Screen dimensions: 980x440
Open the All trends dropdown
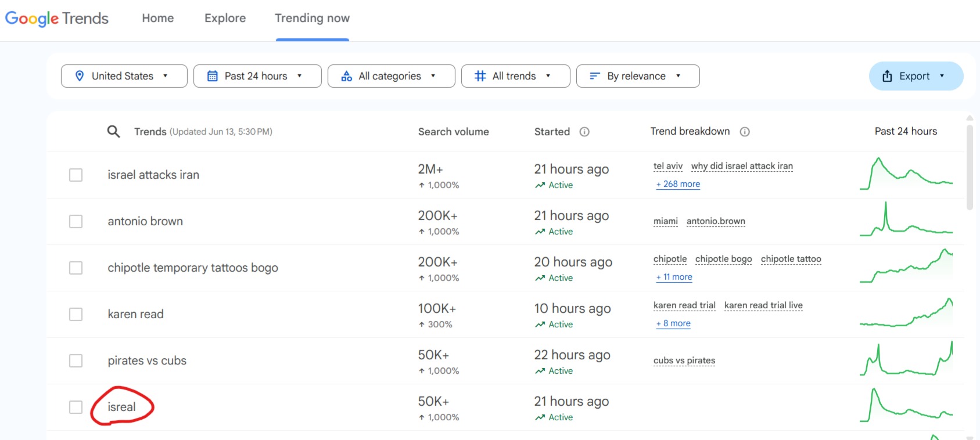pyautogui.click(x=516, y=76)
